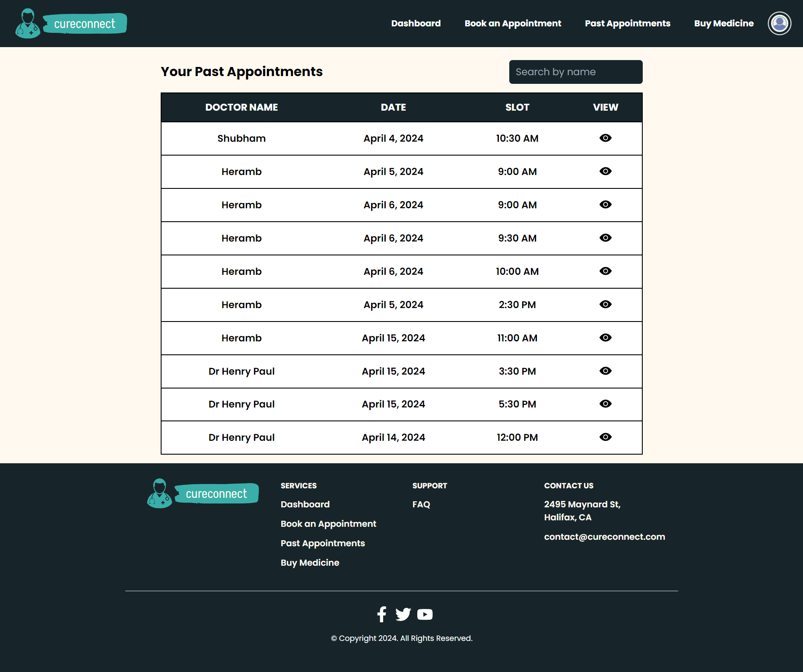Screen dimensions: 803x672
Task: Open the user profile avatar icon
Action: coord(779,23)
